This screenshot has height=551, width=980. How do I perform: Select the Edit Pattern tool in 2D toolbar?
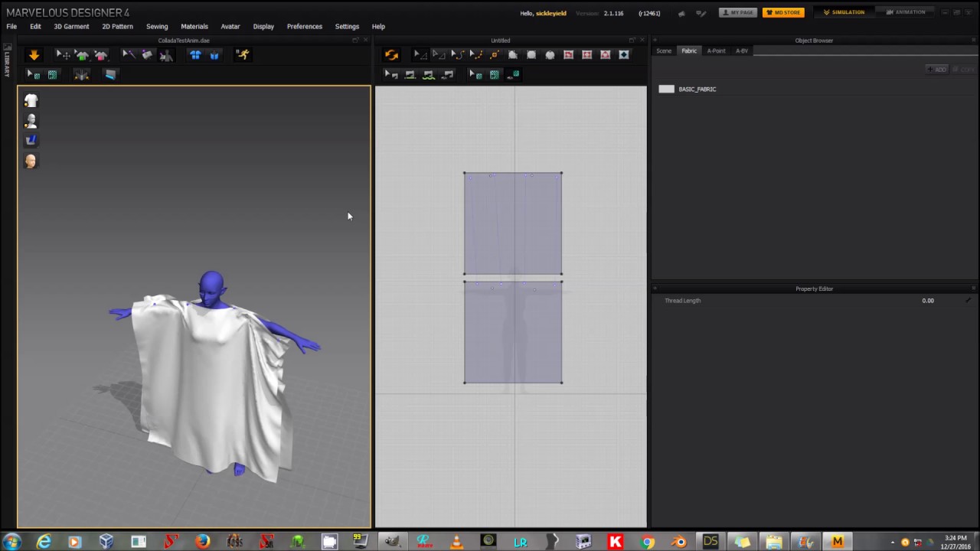click(420, 55)
